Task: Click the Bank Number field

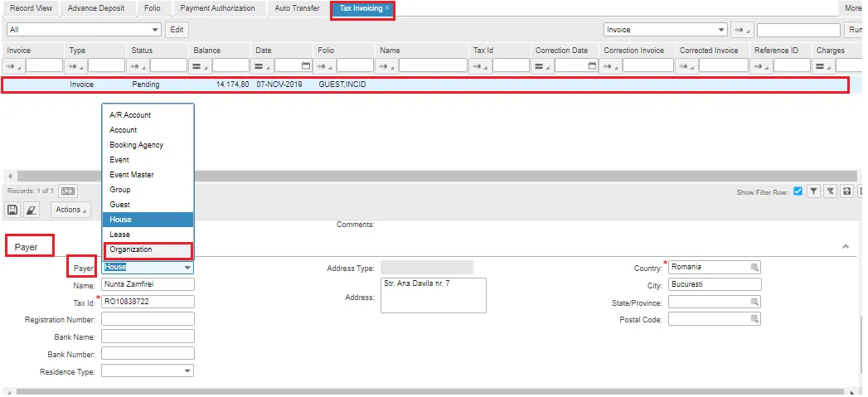Action: 148,353
